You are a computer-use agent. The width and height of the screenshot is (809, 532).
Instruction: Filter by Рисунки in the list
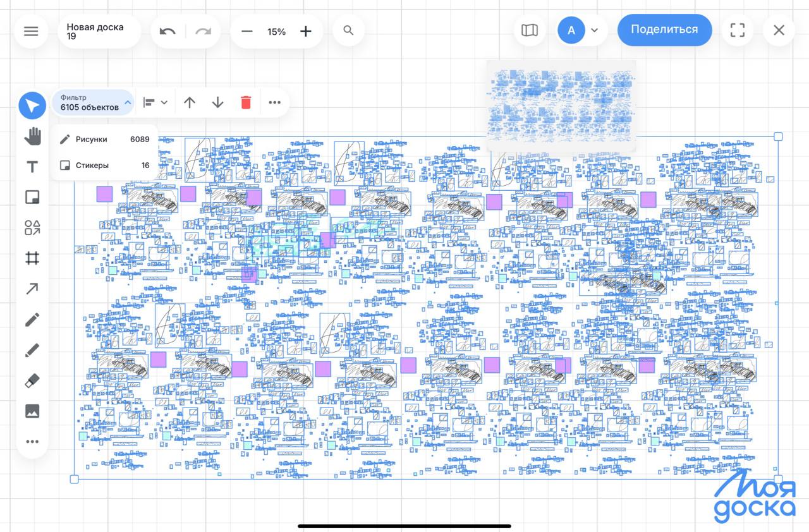pos(104,139)
